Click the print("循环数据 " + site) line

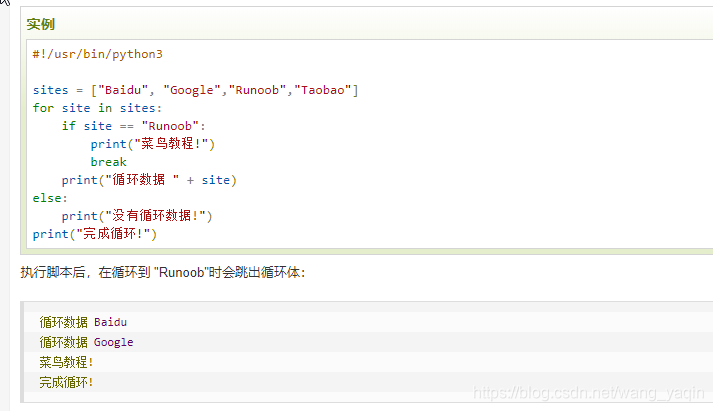(149, 180)
